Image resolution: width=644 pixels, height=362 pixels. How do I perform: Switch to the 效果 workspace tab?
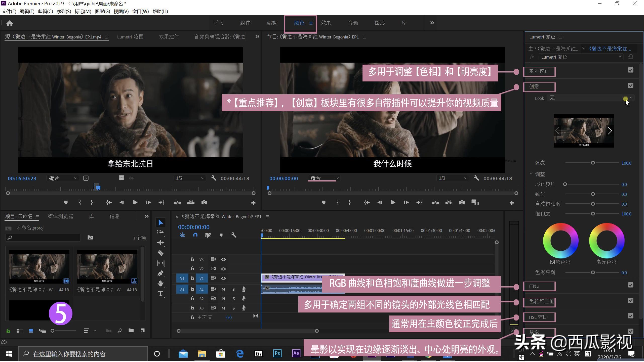tap(326, 23)
